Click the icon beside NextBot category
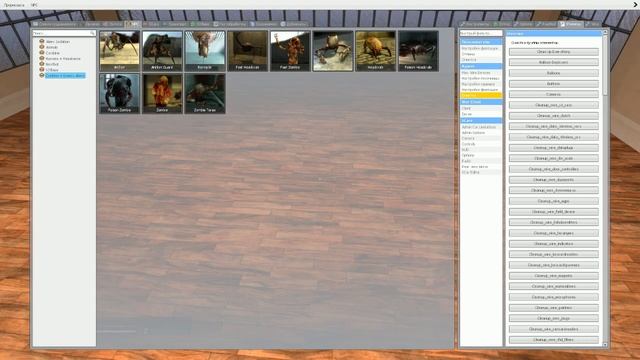The width and height of the screenshot is (640, 360). (x=42, y=64)
